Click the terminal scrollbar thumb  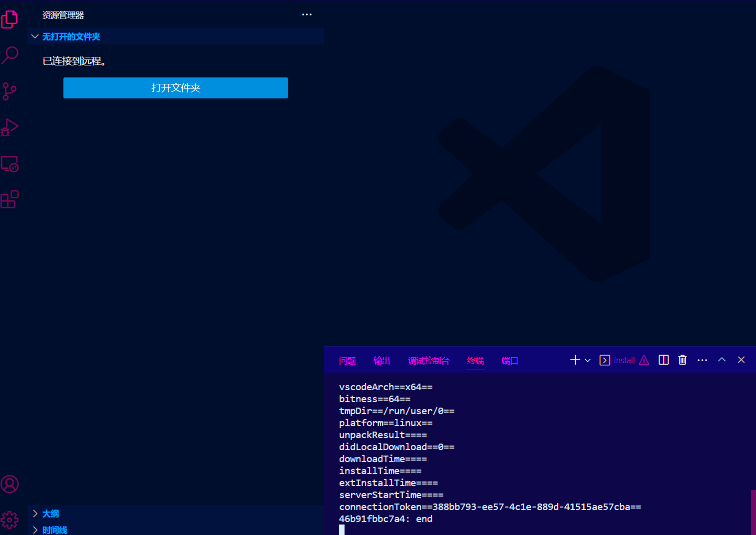754,512
